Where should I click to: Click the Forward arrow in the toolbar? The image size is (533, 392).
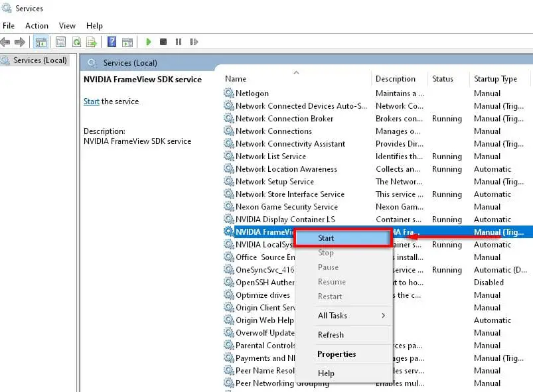[x=20, y=42]
